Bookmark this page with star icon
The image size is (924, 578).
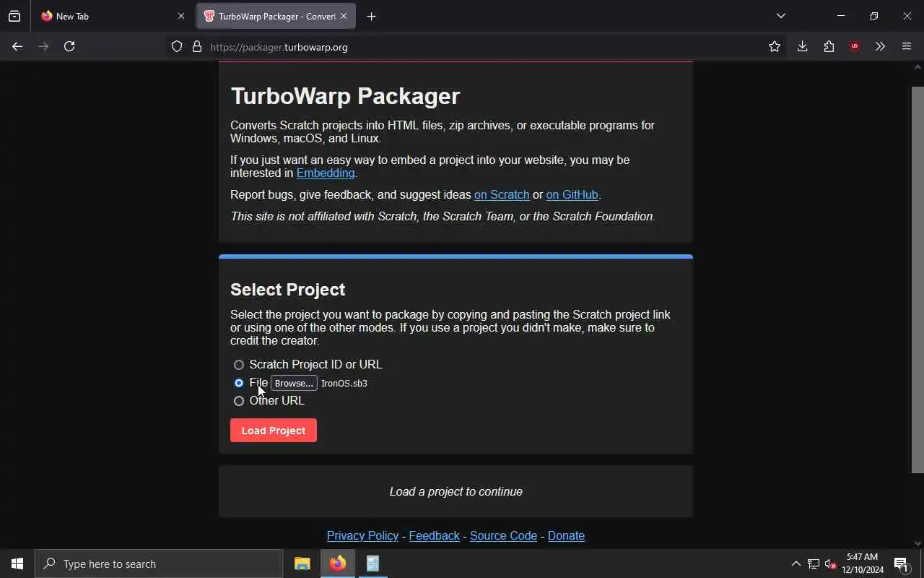(x=775, y=46)
